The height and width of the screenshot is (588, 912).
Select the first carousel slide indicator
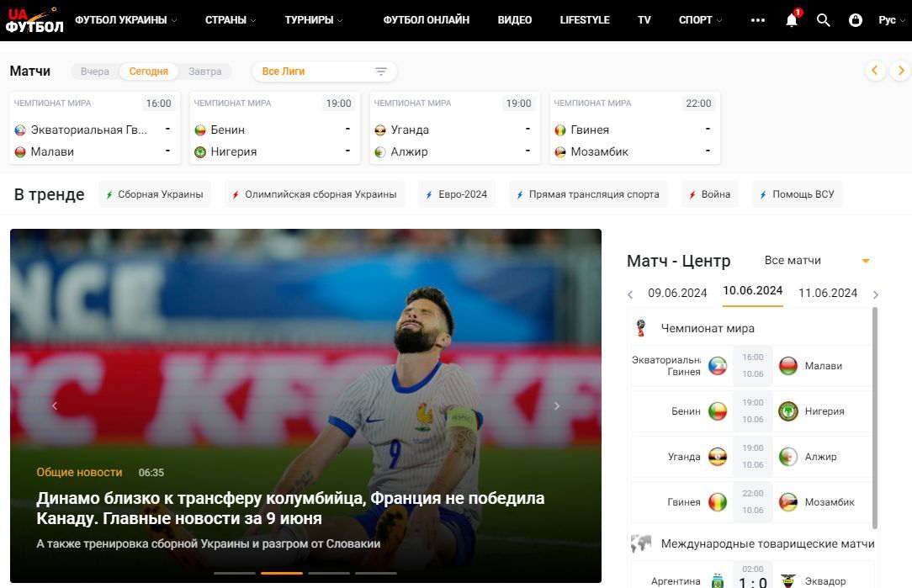[235, 573]
